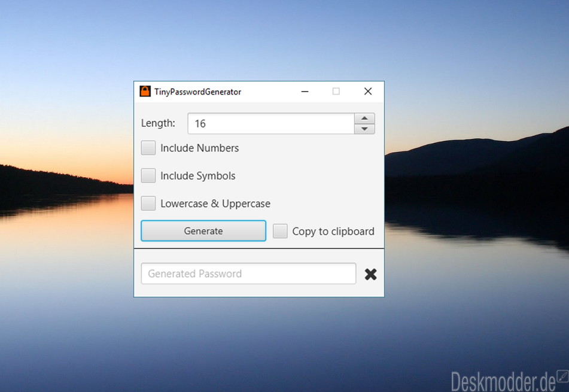Click the Generated Password output field

[x=248, y=274]
